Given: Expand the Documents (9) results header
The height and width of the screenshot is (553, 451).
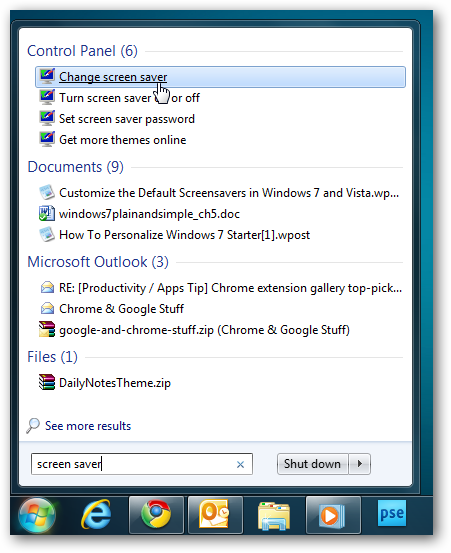Looking at the screenshot, I should (x=75, y=167).
